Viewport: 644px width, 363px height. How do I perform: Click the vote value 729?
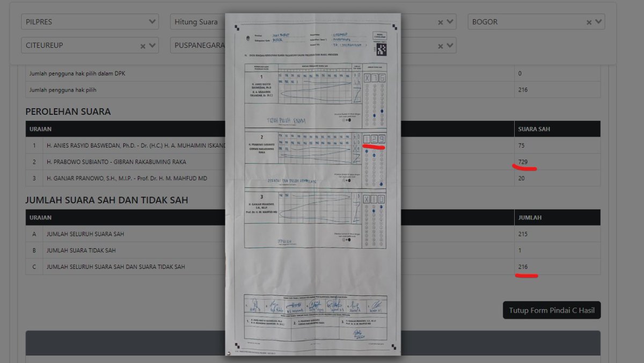click(x=523, y=162)
